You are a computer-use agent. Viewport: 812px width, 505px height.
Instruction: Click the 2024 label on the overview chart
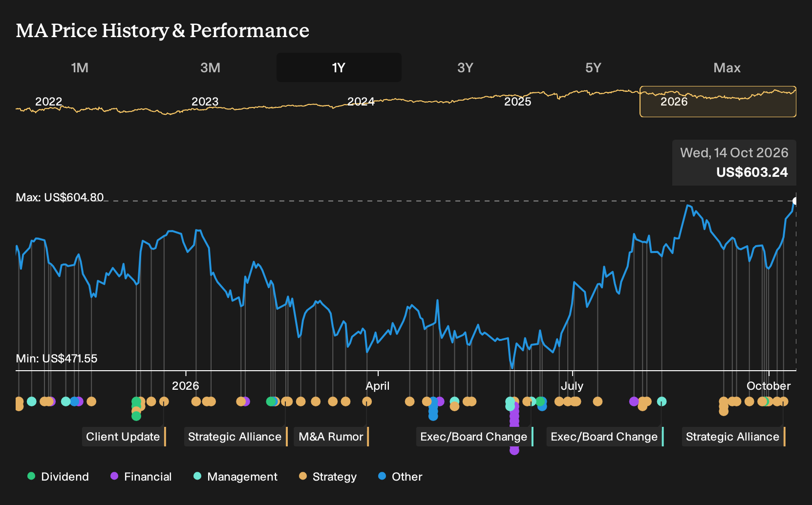(x=361, y=102)
